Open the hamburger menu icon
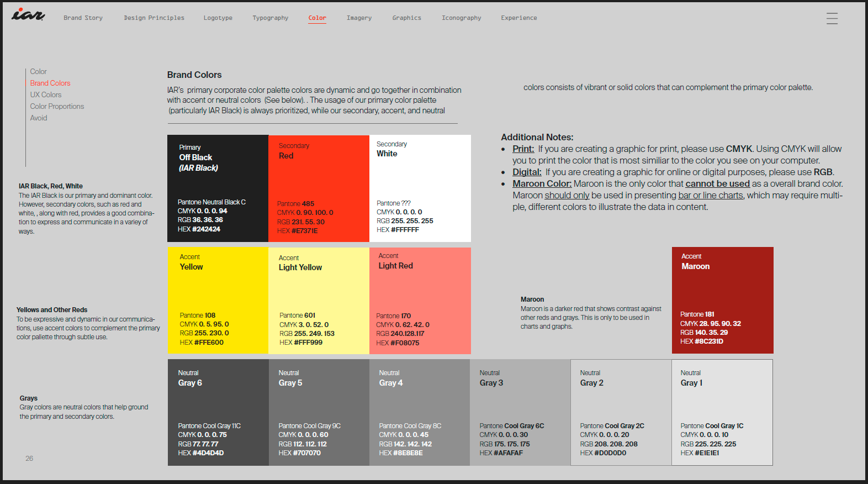 (832, 18)
